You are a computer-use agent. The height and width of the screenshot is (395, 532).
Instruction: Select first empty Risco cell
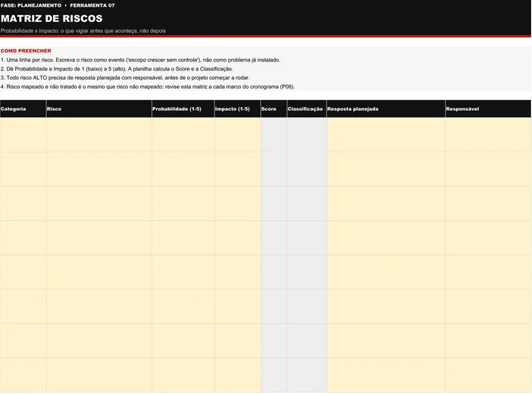pos(99,135)
